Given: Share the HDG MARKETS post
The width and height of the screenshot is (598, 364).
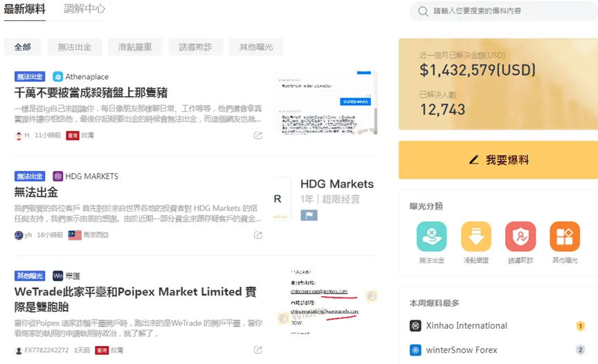Looking at the screenshot, I should click(x=258, y=235).
